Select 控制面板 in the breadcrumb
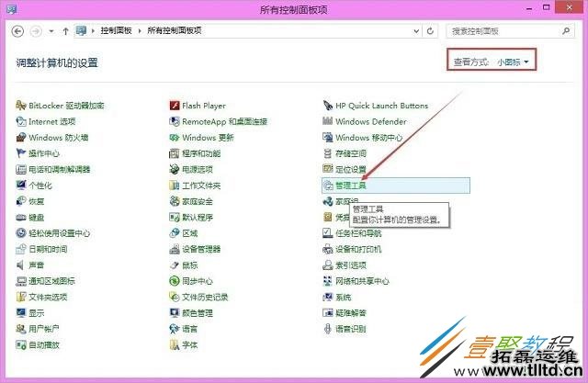 [116, 30]
